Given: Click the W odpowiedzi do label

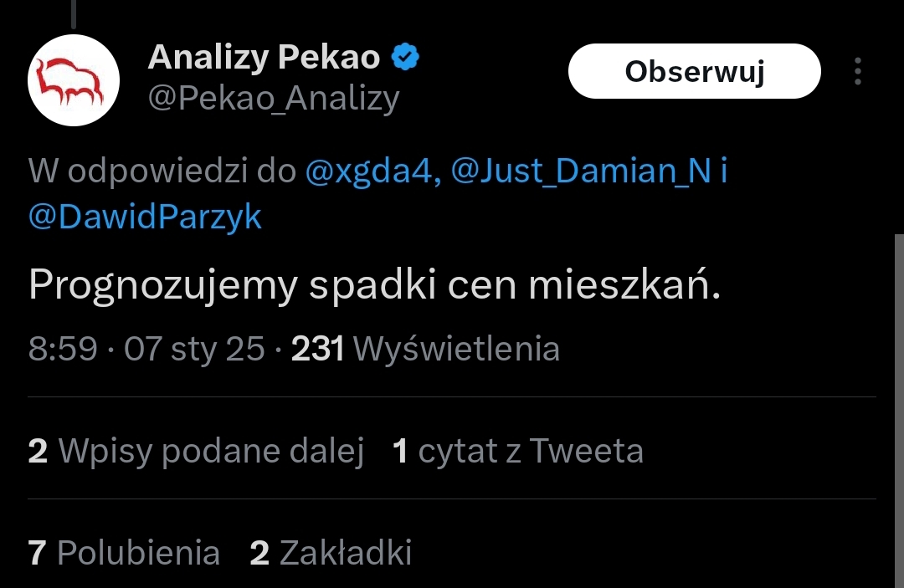Looking at the screenshot, I should pyautogui.click(x=162, y=171).
